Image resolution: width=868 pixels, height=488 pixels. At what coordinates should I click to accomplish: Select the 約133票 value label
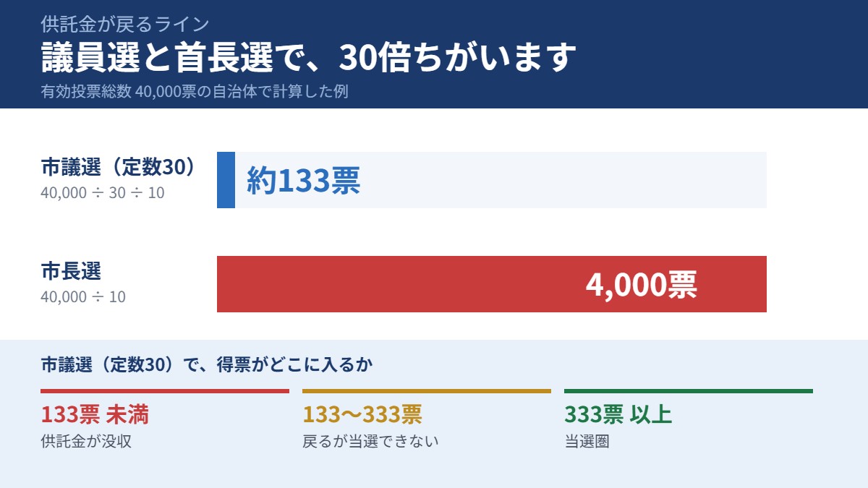click(303, 181)
